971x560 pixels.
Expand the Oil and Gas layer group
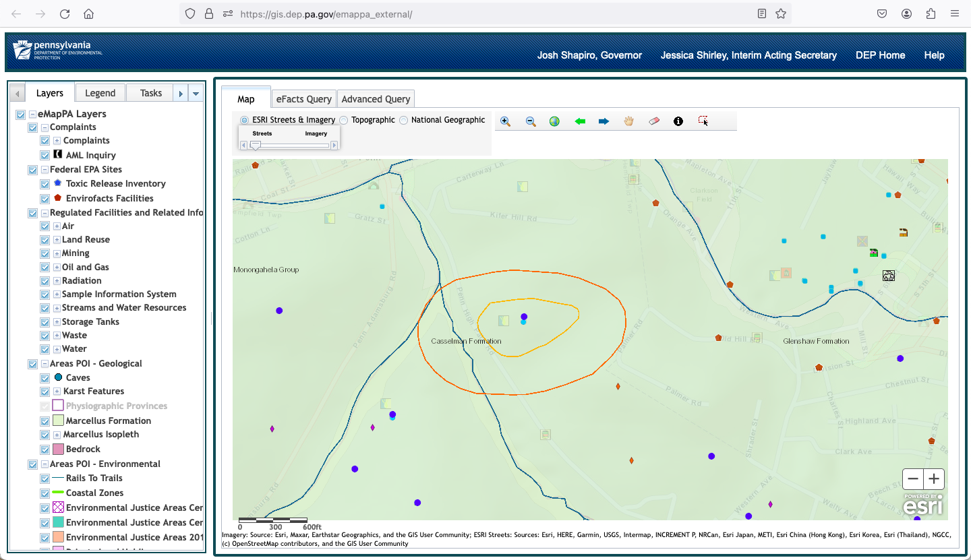click(x=57, y=268)
